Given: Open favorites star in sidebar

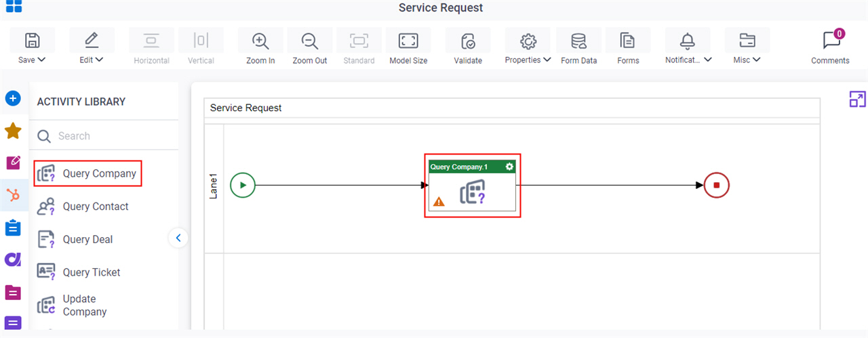Looking at the screenshot, I should point(13,131).
